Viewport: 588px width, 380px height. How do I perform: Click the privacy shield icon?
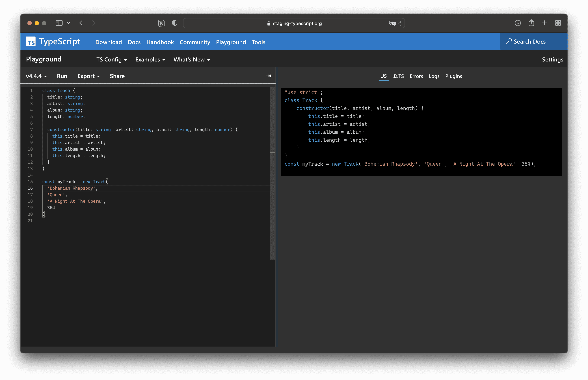tap(174, 23)
